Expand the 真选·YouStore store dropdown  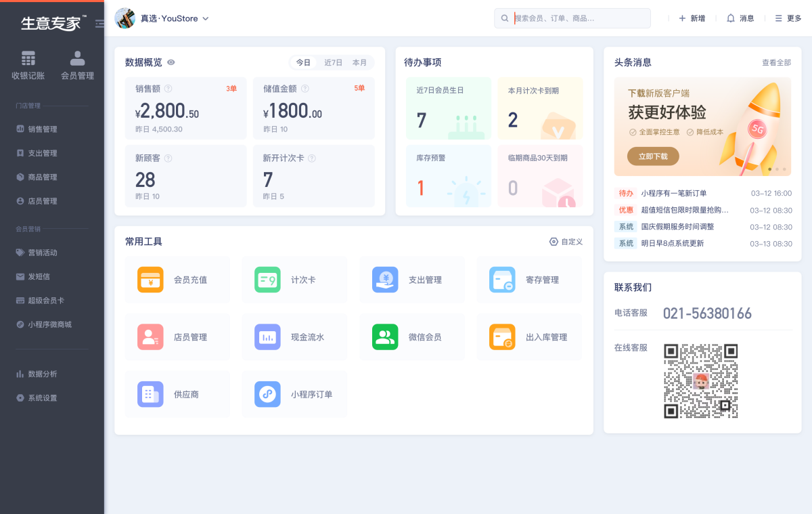pos(205,18)
